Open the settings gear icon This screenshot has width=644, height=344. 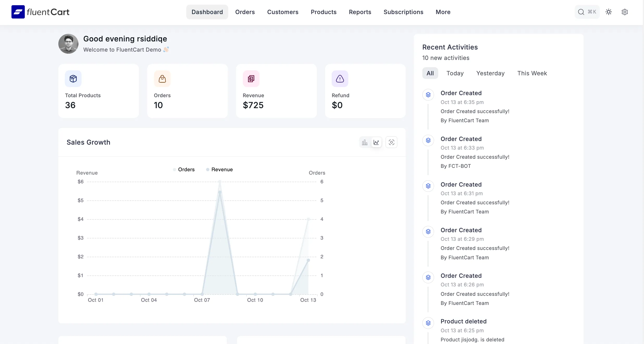point(624,12)
